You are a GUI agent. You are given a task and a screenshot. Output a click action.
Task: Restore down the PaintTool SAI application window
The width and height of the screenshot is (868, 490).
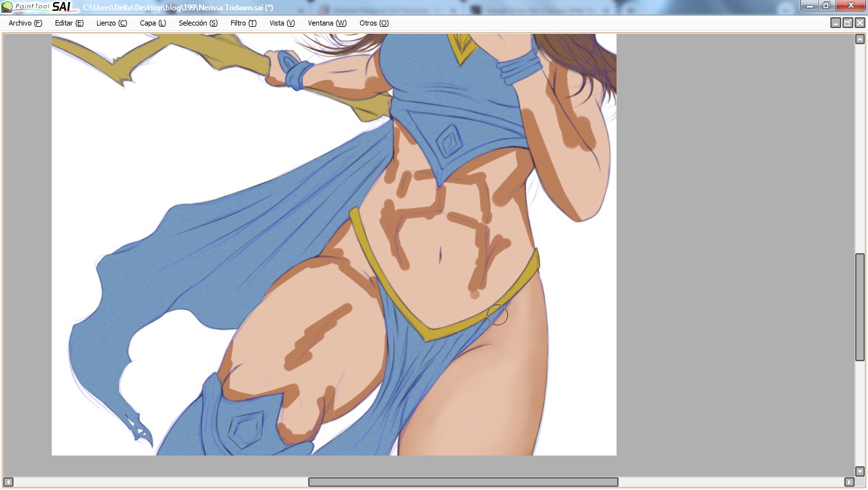[x=826, y=6]
